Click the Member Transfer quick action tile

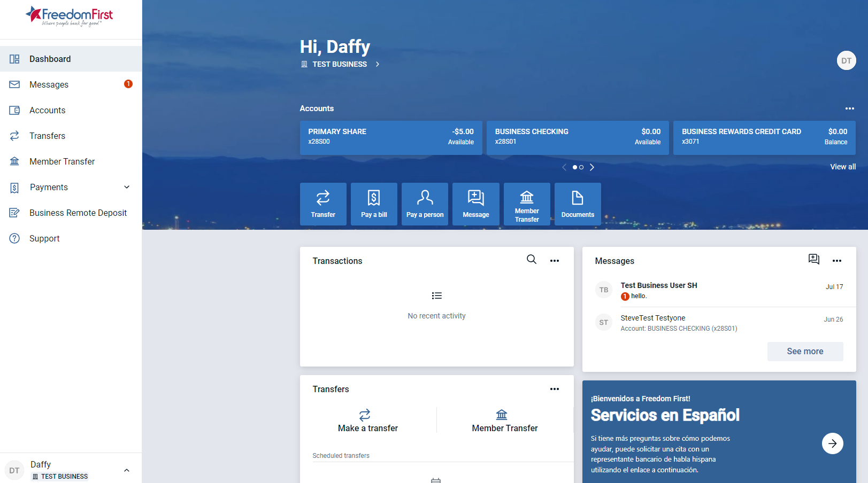point(527,204)
